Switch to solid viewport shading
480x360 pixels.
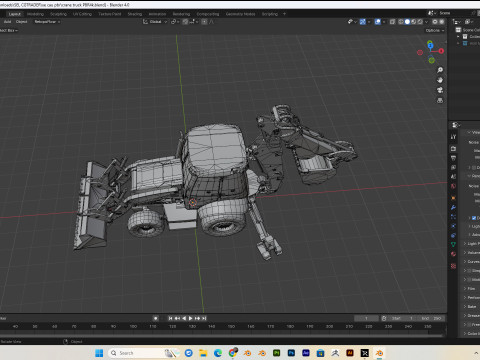click(x=407, y=22)
